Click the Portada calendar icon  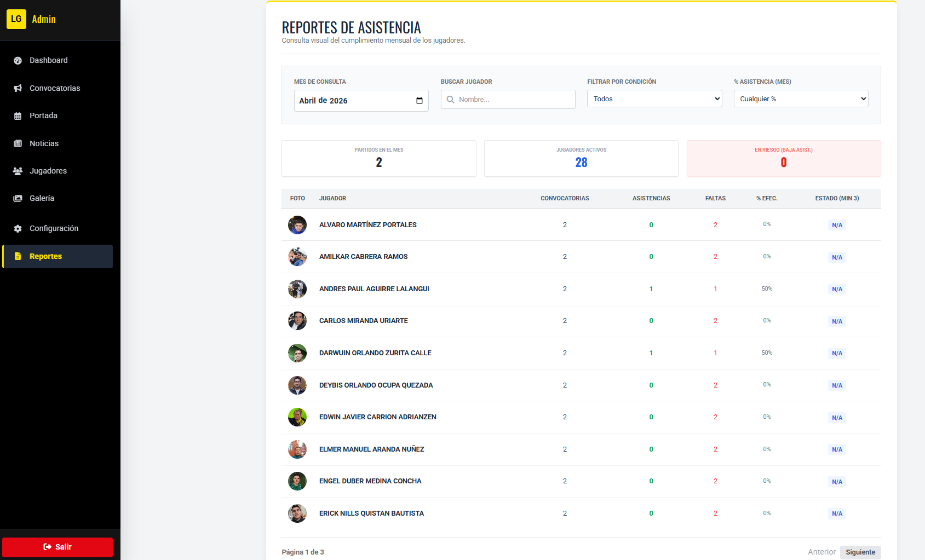point(18,116)
